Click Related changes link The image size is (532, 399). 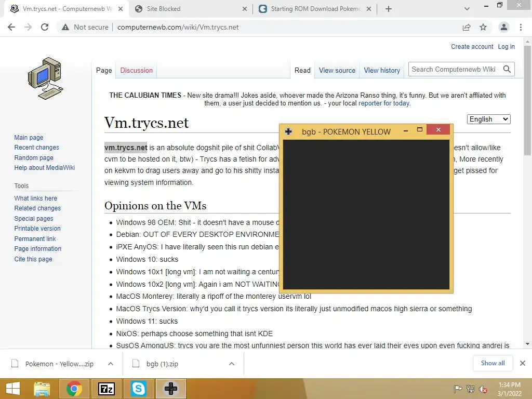click(x=37, y=208)
